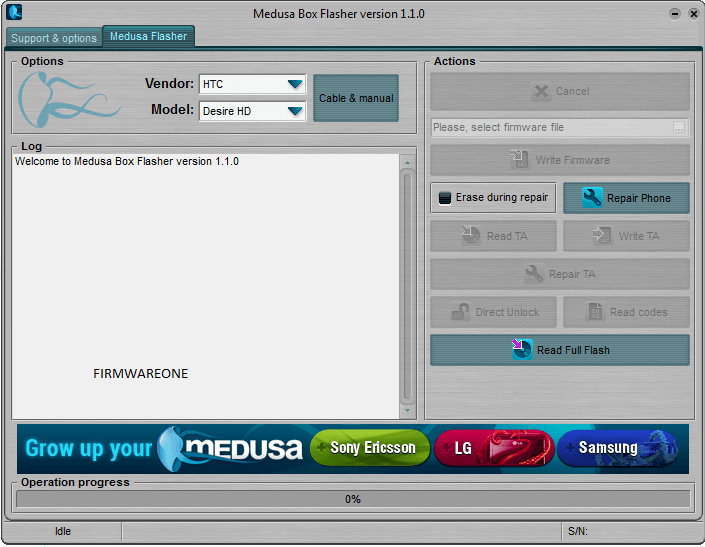
Task: Click the Read Full Flash button
Action: [560, 350]
